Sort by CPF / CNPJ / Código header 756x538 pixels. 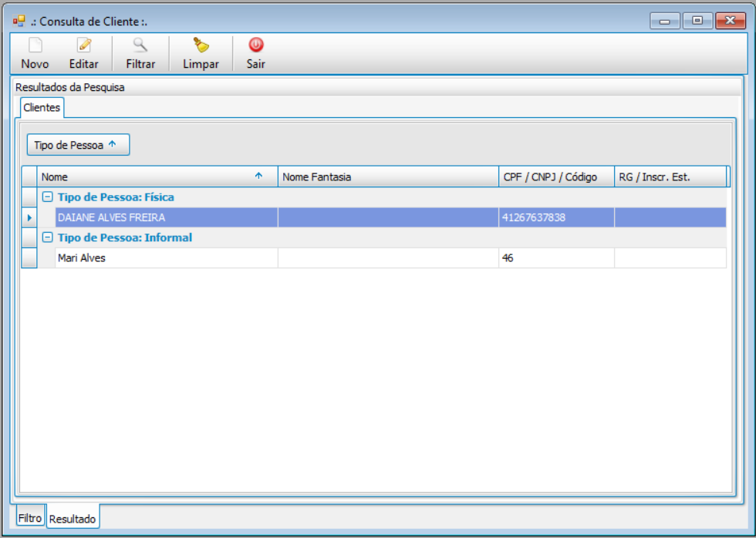tap(556, 177)
